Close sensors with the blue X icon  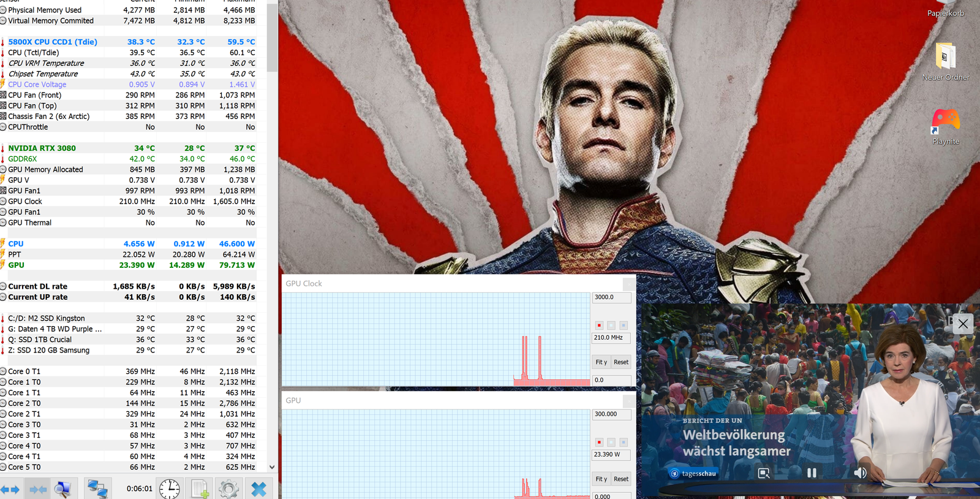point(259,489)
